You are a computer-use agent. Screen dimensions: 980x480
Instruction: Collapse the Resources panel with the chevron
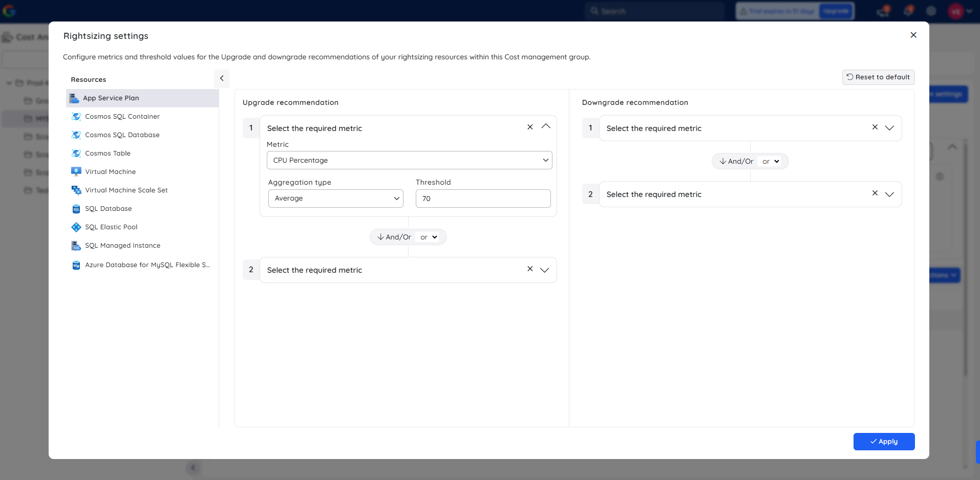(x=222, y=78)
